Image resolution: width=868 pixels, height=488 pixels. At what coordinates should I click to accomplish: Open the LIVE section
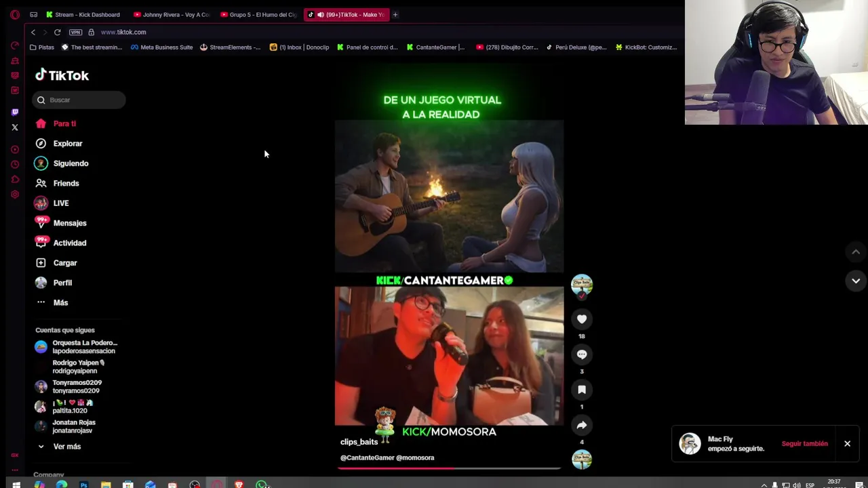pos(52,203)
